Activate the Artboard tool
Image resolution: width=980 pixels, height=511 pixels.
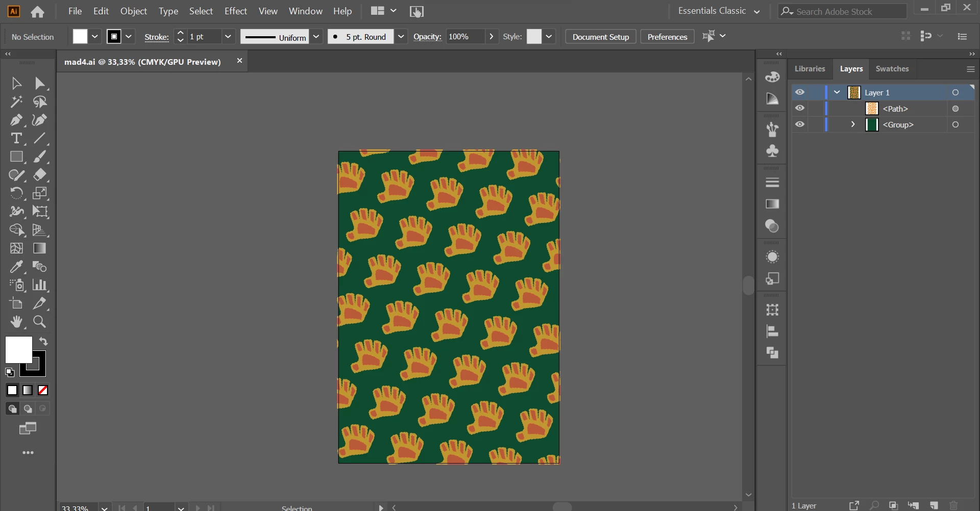(16, 303)
